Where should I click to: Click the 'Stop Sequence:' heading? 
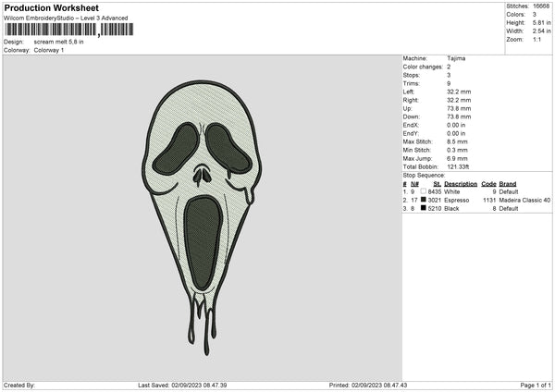click(x=424, y=175)
